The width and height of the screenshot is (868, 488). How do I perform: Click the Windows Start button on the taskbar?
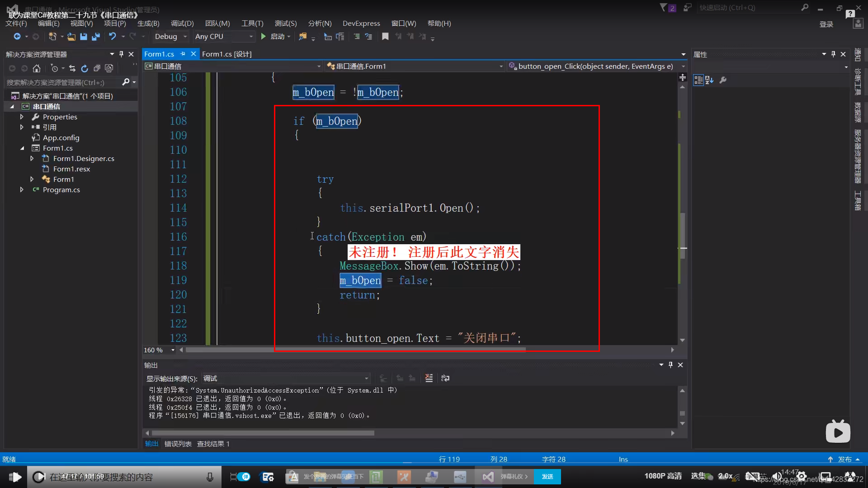click(x=14, y=477)
